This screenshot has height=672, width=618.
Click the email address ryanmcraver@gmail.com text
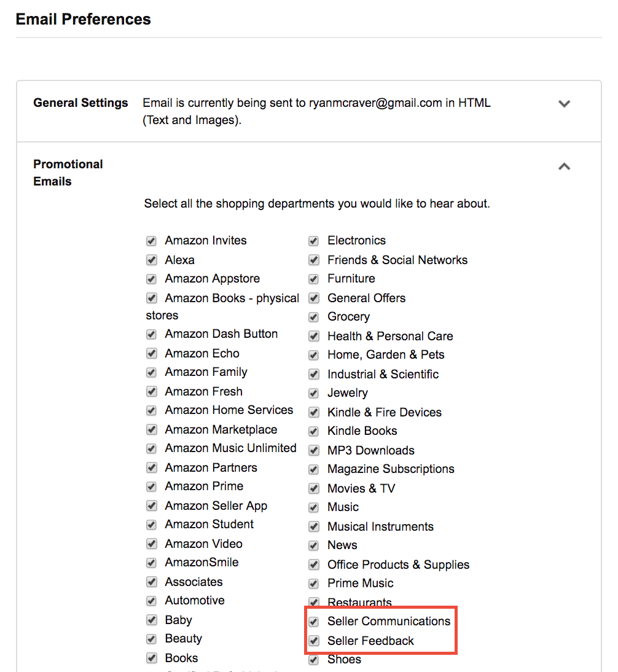375,103
